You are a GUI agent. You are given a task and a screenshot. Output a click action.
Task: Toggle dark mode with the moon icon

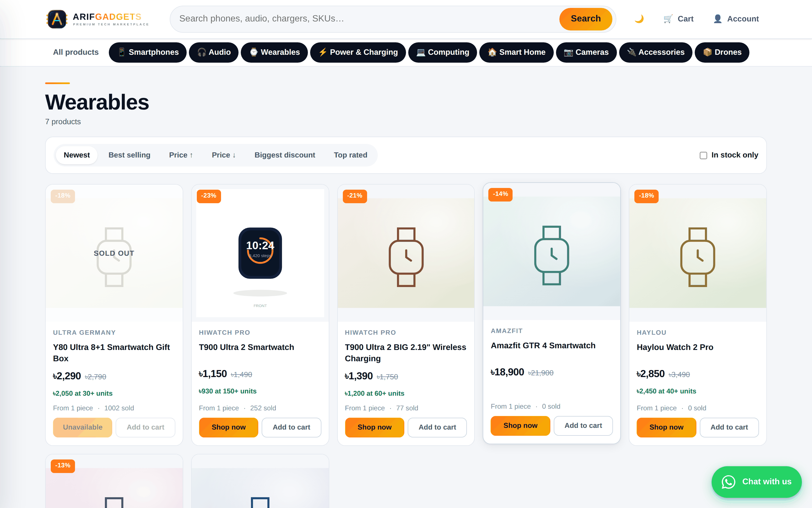click(x=639, y=19)
